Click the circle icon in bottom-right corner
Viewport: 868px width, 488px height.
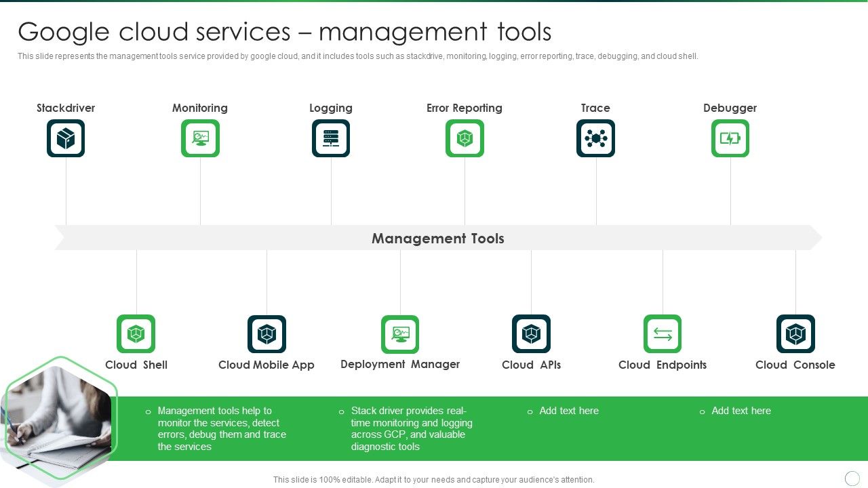coord(852,479)
